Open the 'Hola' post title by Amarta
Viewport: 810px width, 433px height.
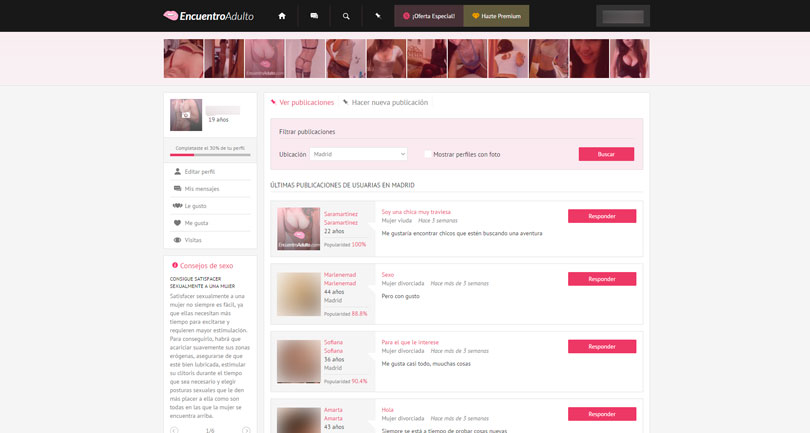pyautogui.click(x=387, y=410)
